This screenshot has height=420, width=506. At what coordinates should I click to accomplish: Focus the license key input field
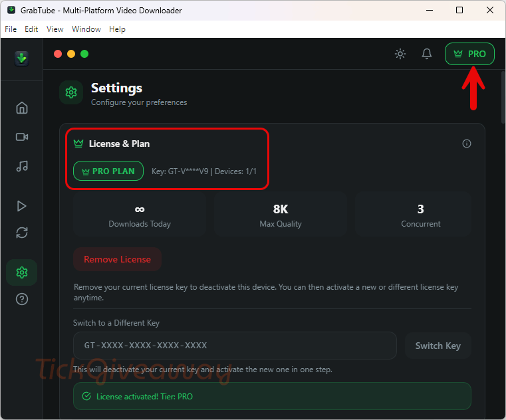[235, 346]
